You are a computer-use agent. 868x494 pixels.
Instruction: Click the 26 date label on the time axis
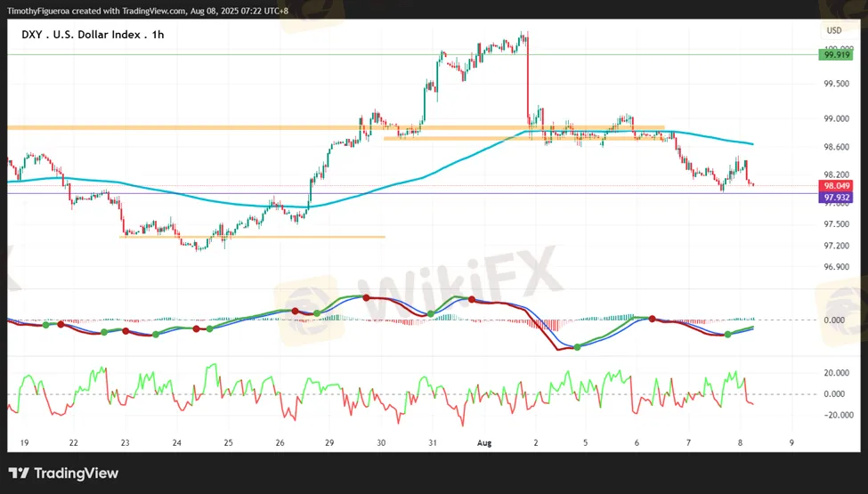(x=280, y=442)
